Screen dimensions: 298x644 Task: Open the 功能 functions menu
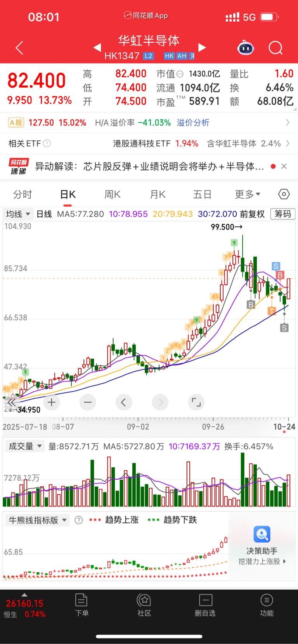coord(267,605)
